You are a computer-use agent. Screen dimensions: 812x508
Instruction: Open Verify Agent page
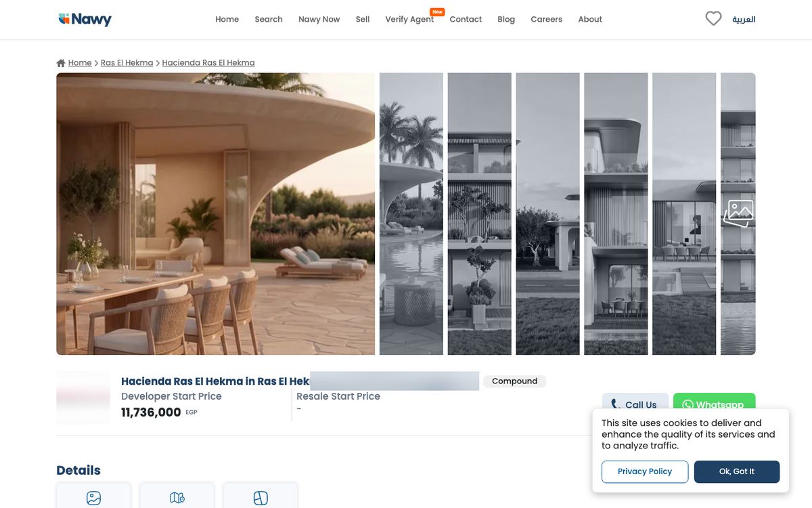click(410, 19)
